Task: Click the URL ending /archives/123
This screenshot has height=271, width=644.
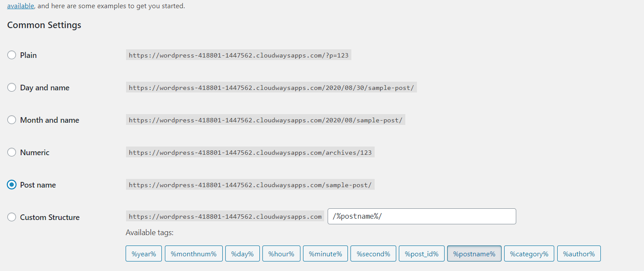Action: pos(250,153)
